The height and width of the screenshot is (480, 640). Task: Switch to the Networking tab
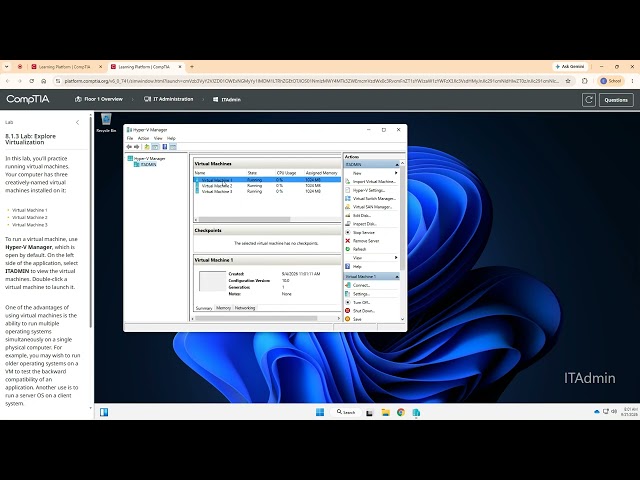(245, 308)
